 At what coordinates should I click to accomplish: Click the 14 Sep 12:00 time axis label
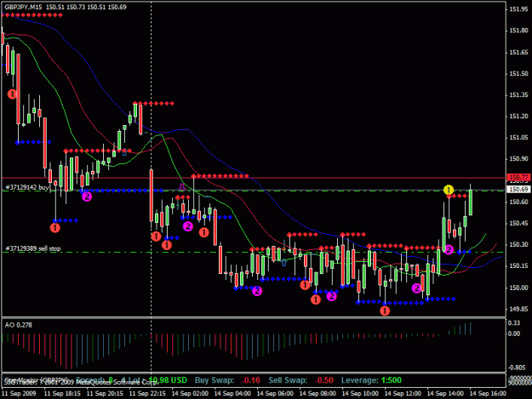[x=403, y=394]
